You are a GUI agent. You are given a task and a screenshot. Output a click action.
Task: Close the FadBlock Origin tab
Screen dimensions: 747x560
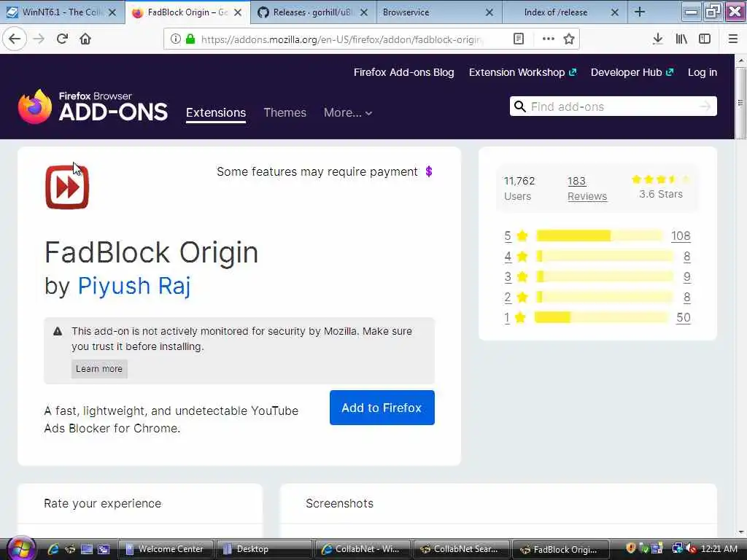[x=238, y=12]
